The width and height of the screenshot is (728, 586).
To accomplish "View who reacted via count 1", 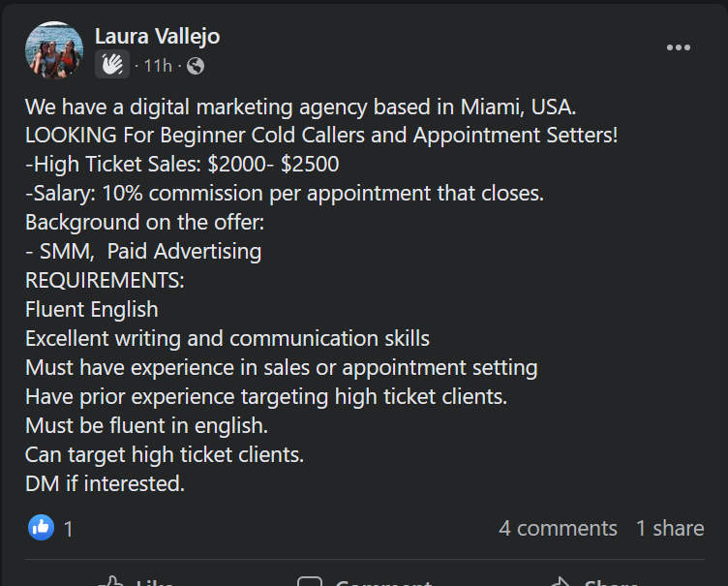I will [68, 529].
